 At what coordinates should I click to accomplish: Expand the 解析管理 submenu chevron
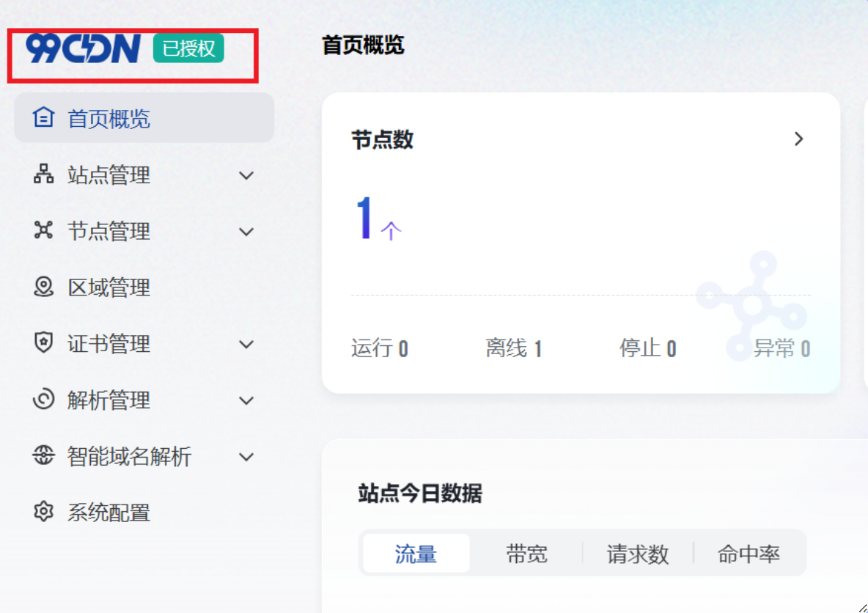coord(246,400)
